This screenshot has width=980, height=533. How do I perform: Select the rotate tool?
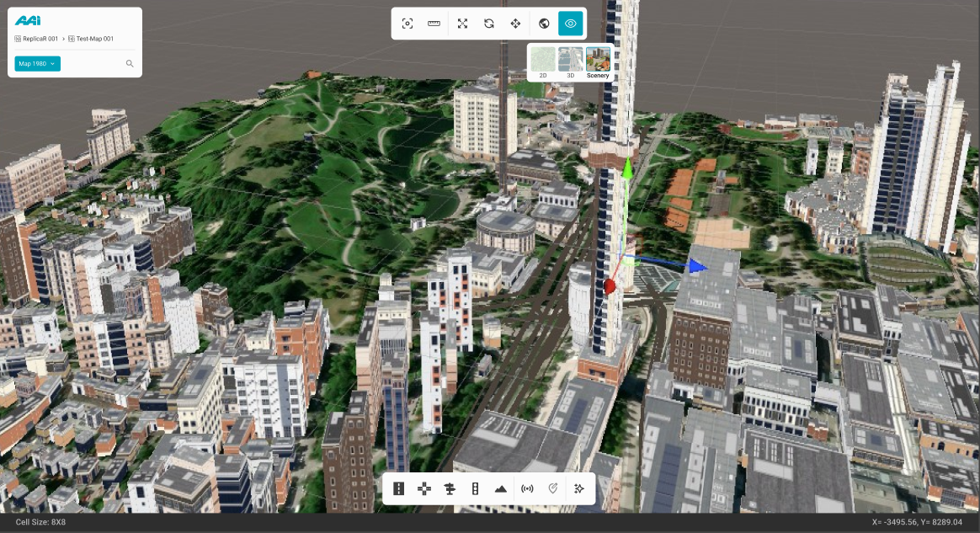pos(489,24)
